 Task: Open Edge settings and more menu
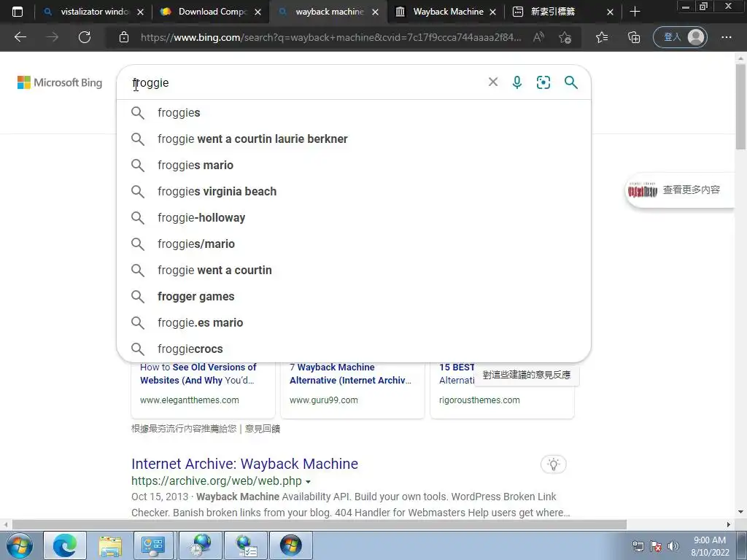[x=726, y=37]
